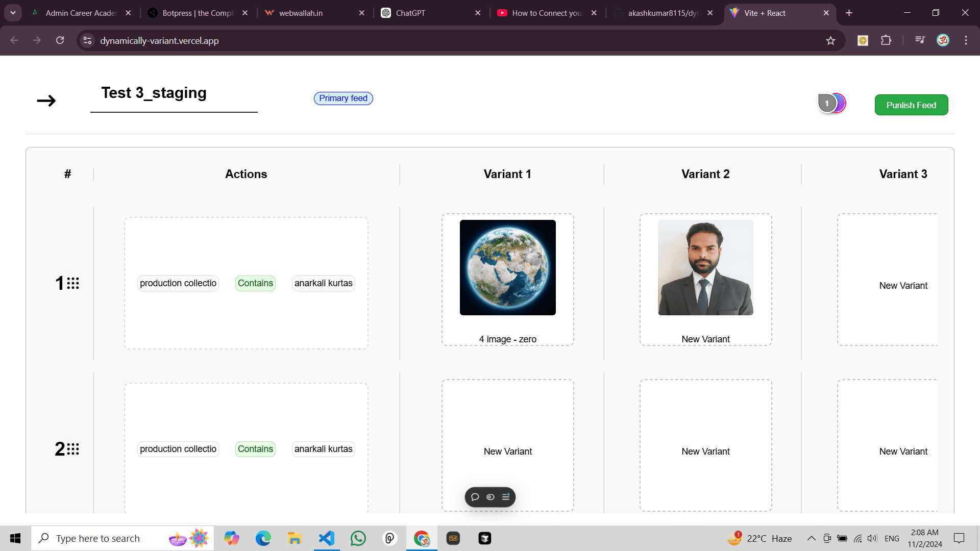Image resolution: width=980 pixels, height=551 pixels.
Task: Open Chrome three-dot menu
Action: click(x=966, y=40)
